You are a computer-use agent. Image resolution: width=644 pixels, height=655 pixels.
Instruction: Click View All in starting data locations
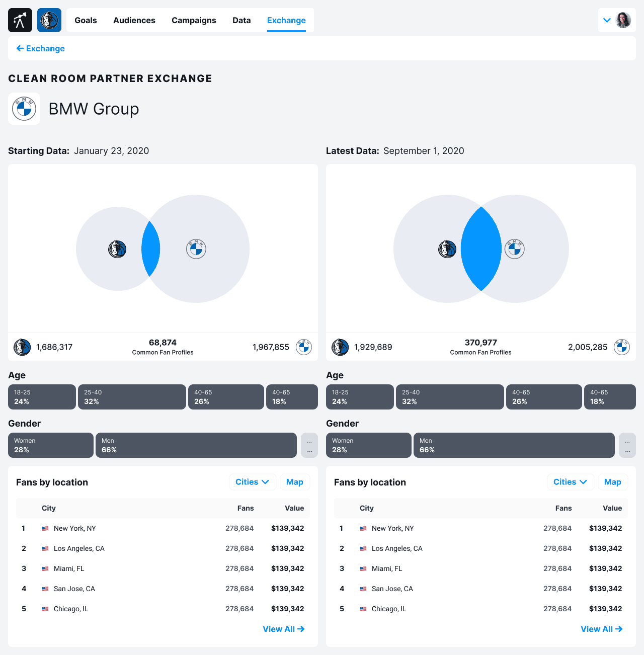[284, 629]
